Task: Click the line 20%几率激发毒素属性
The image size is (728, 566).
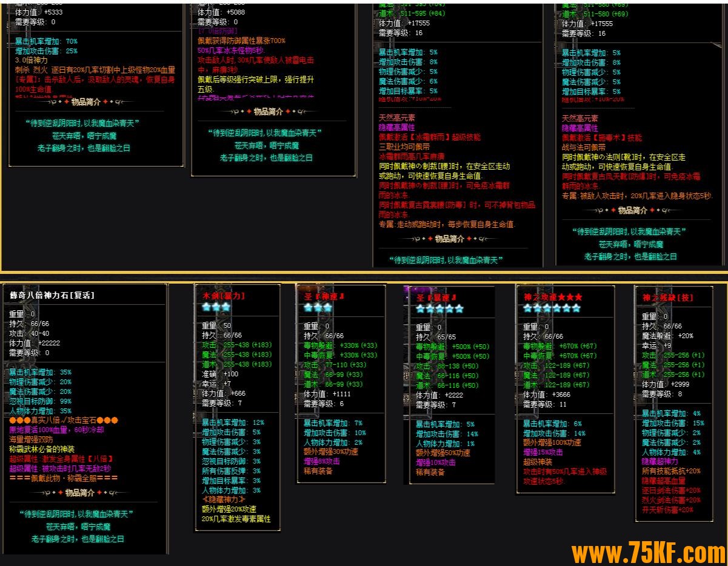Action: coord(236,519)
